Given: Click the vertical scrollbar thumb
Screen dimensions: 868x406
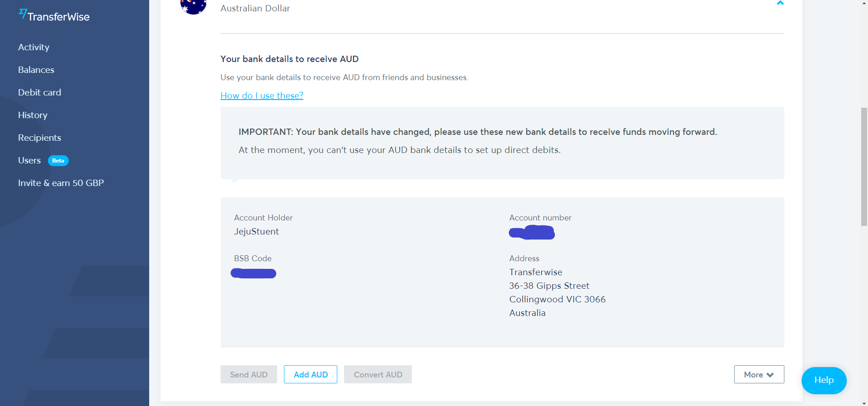Looking at the screenshot, I should point(864,167).
